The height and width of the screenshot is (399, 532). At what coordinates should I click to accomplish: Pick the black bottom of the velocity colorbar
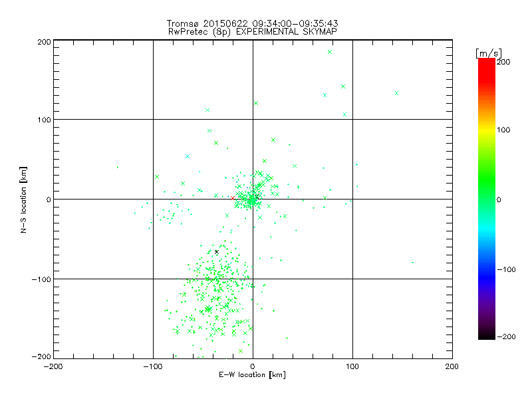[x=487, y=334]
